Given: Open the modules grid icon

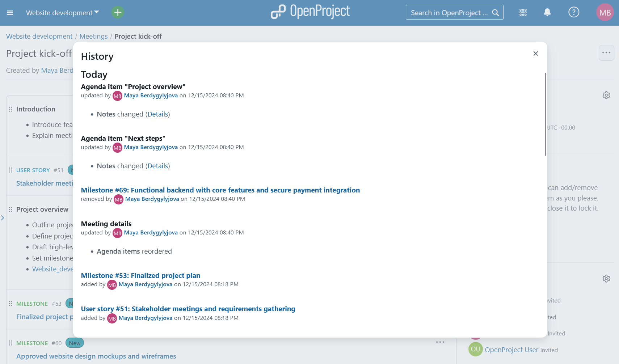Looking at the screenshot, I should 523,12.
